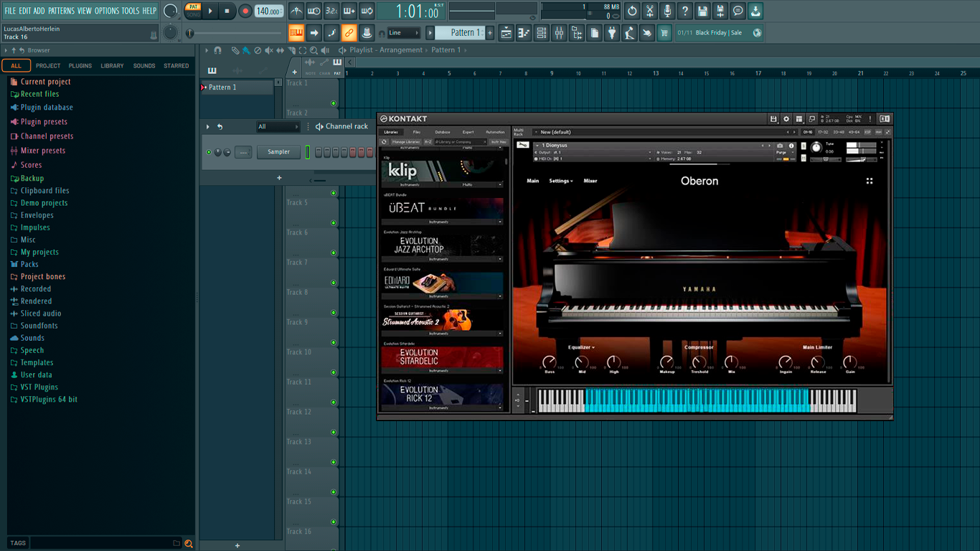Image resolution: width=980 pixels, height=551 pixels.
Task: Open the OPTIONS menu
Action: (107, 11)
